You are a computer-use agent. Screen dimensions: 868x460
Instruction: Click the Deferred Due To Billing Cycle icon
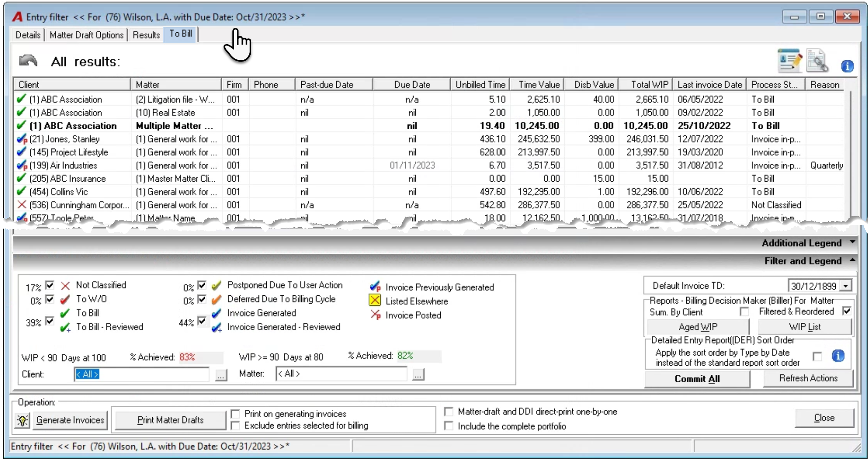[x=217, y=299]
